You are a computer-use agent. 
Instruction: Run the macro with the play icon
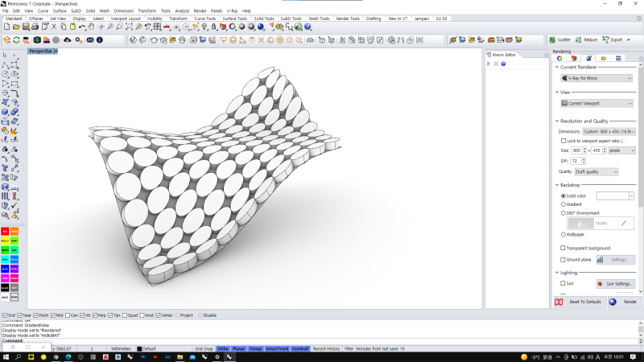(x=489, y=64)
